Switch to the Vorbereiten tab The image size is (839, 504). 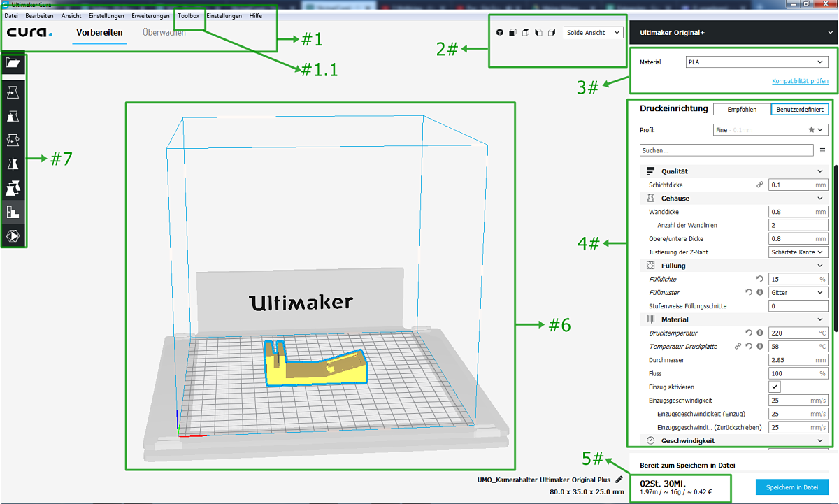click(100, 33)
